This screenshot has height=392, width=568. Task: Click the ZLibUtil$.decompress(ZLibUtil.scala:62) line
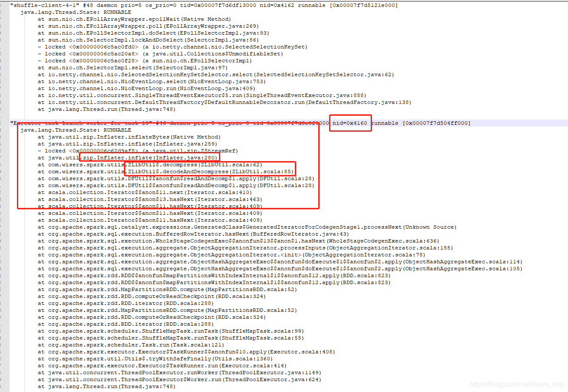point(150,165)
